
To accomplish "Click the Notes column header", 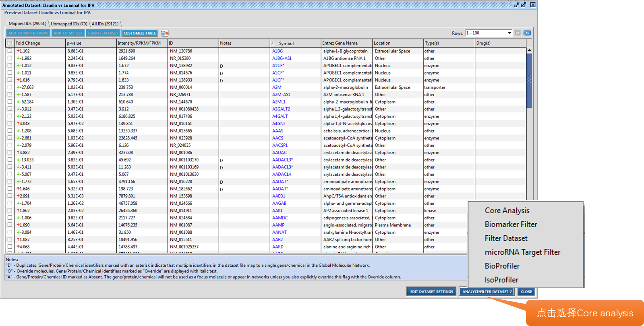I will [x=244, y=43].
